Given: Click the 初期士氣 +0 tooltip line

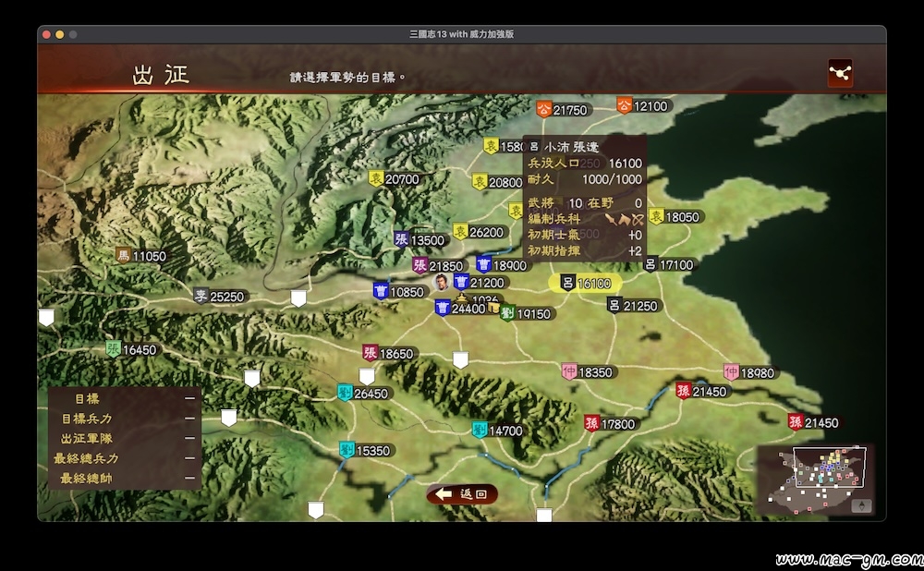Looking at the screenshot, I should tap(585, 235).
